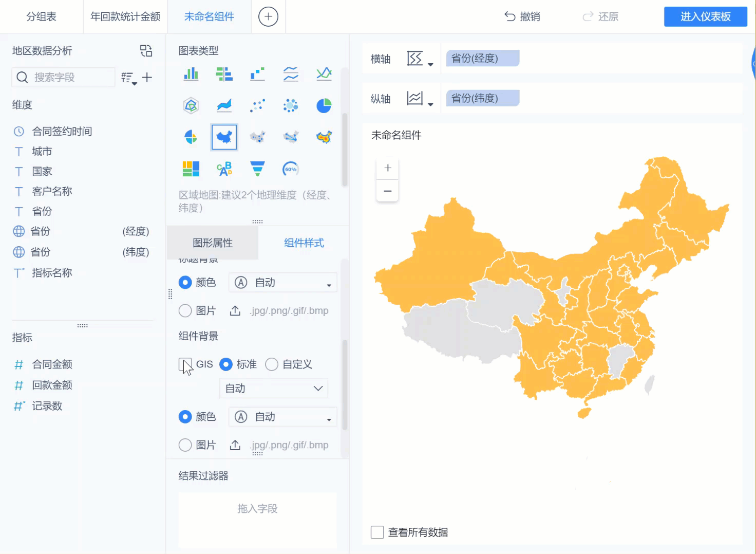756x554 pixels.
Task: Select the 自定义 radio button
Action: pos(272,364)
